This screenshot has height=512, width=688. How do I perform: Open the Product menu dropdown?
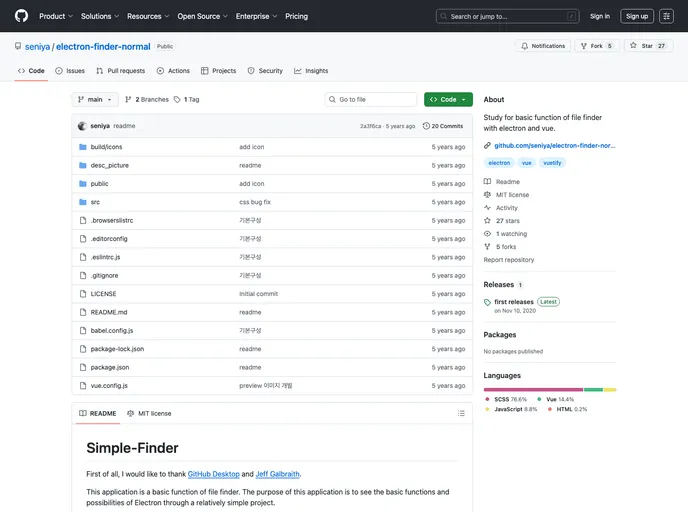click(x=55, y=16)
